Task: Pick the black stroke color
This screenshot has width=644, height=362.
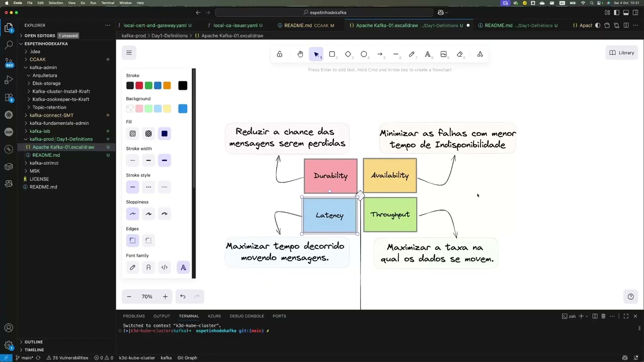Action: (x=130, y=85)
